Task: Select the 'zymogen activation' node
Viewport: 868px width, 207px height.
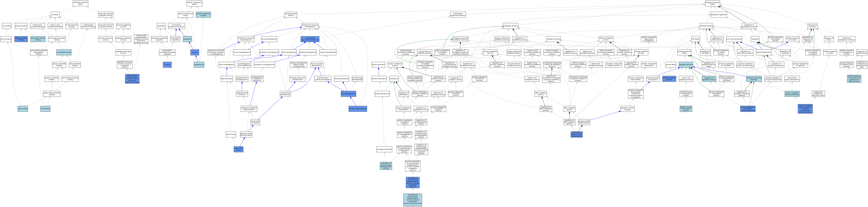Action: pyautogui.click(x=384, y=149)
